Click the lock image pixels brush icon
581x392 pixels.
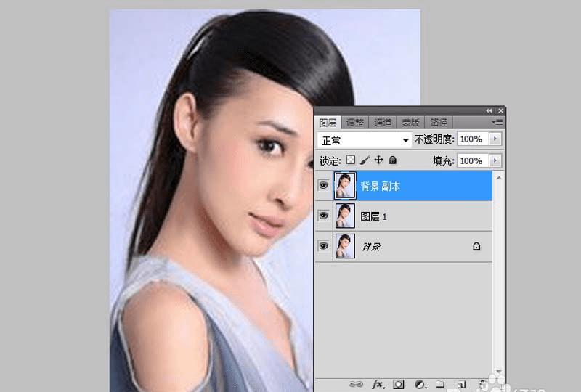coord(365,160)
